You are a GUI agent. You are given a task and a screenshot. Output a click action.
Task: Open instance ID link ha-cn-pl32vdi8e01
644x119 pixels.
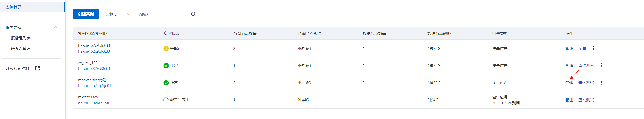94,69
